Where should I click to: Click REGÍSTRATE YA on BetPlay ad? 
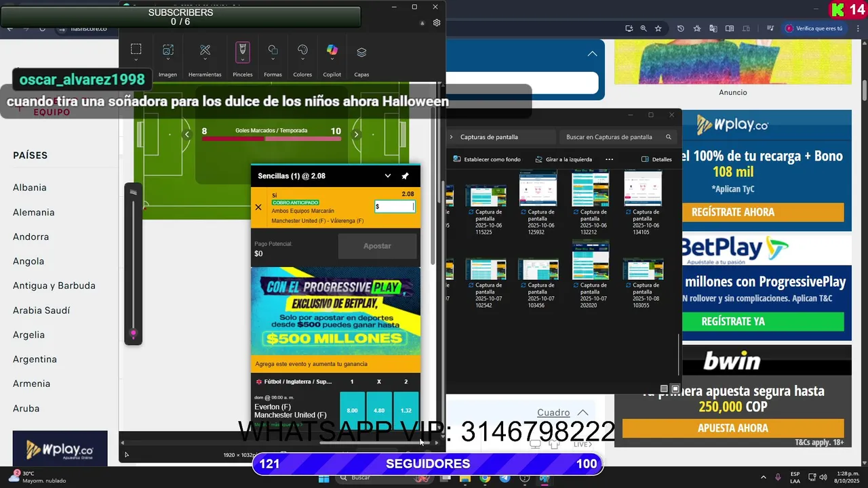pyautogui.click(x=733, y=321)
